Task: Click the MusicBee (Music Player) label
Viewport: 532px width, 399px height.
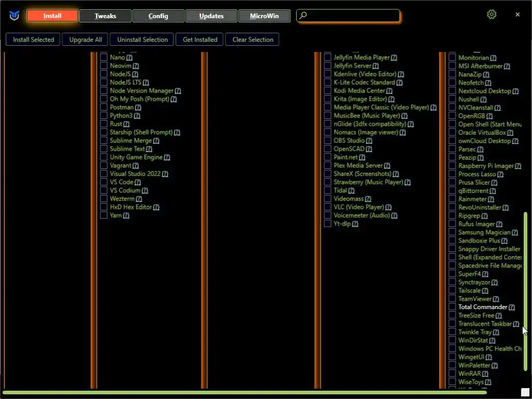Action: pyautogui.click(x=367, y=115)
